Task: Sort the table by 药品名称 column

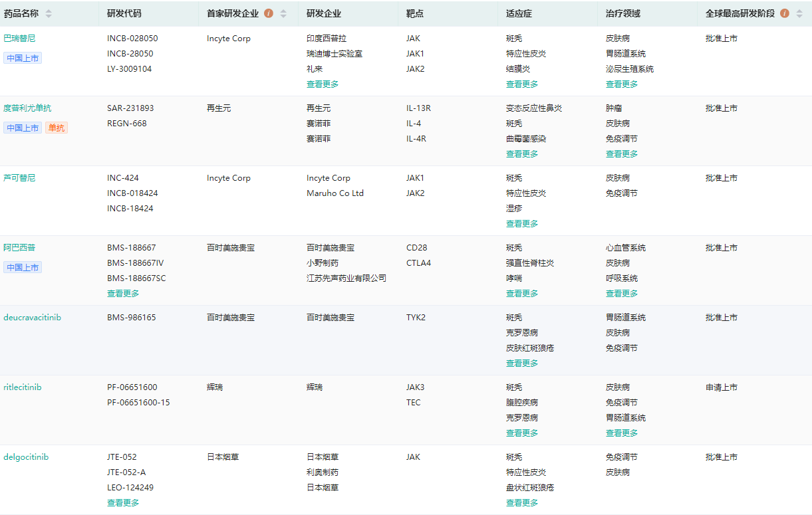Action: [49, 13]
